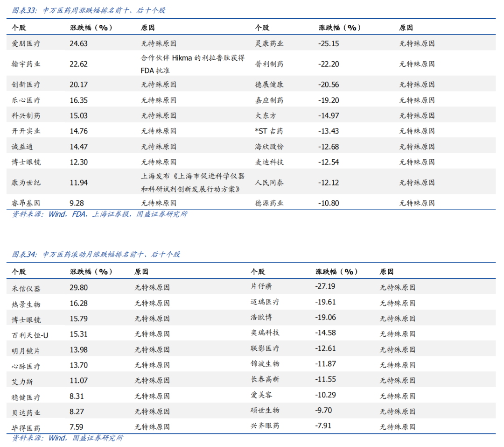The height and width of the screenshot is (447, 504).
Task: Select stock name 德源药业
Action: 269,203
